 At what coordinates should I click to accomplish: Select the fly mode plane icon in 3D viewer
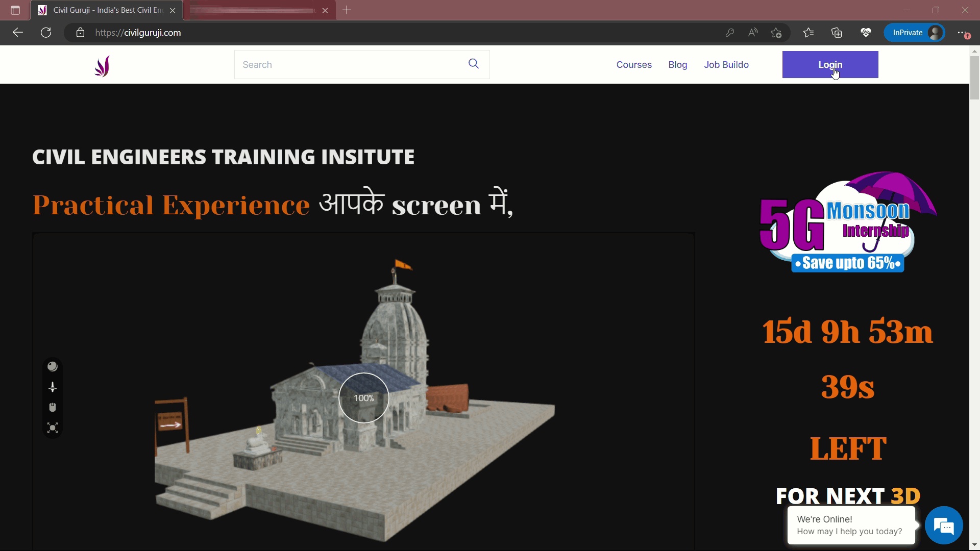(x=53, y=387)
